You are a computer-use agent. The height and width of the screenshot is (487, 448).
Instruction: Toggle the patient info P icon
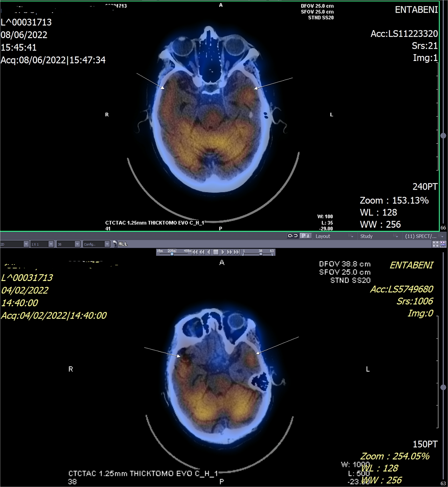[x=306, y=236]
